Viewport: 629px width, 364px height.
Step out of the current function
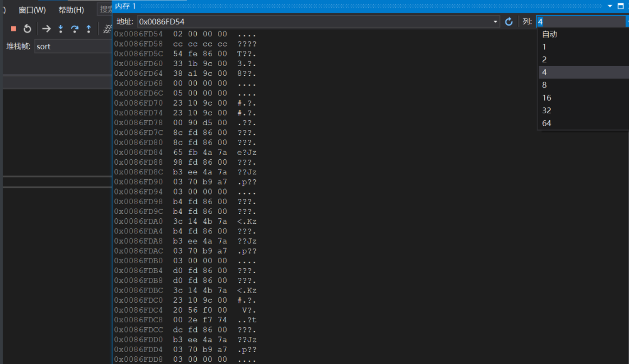click(x=88, y=29)
